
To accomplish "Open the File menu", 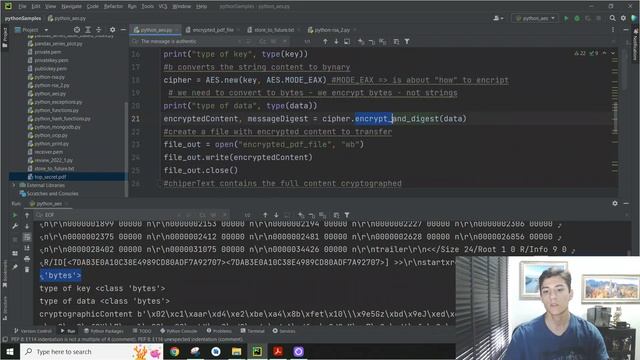I will point(22,7).
